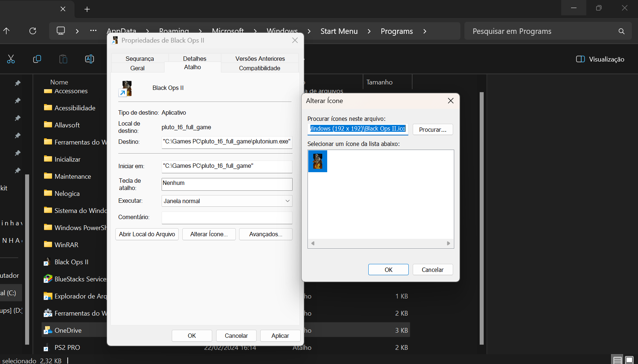Viewport: 638px width, 364px height.
Task: Close the current Explorer tab
Action: click(63, 9)
